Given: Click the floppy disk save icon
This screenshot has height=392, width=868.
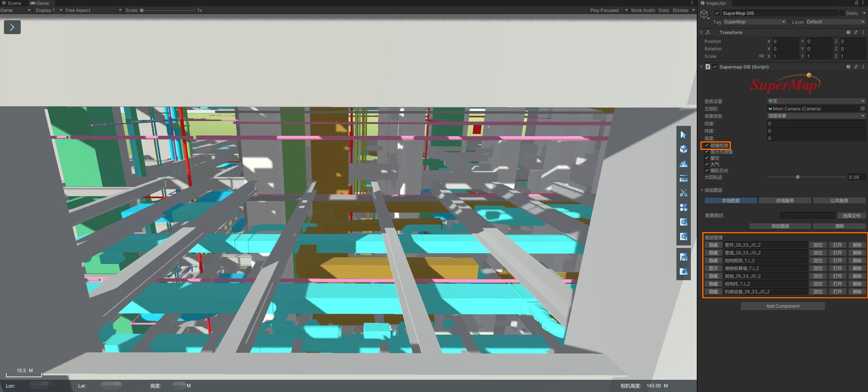Looking at the screenshot, I should pos(683,257).
